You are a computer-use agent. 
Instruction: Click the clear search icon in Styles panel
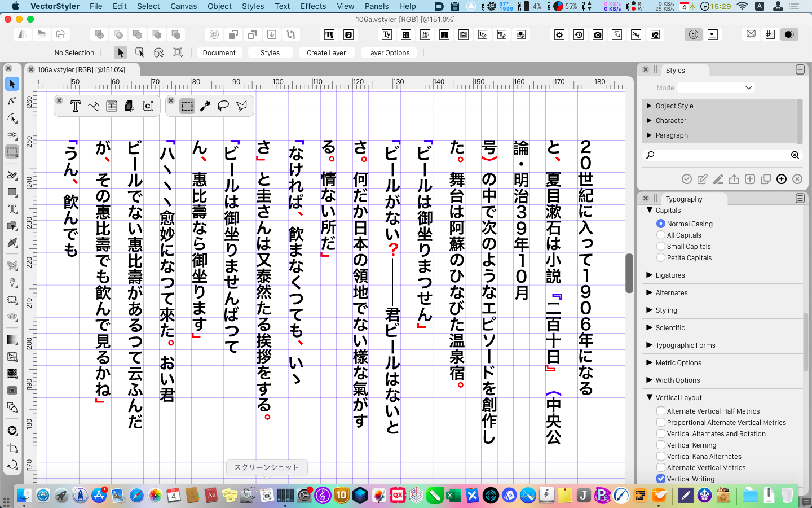tap(795, 155)
